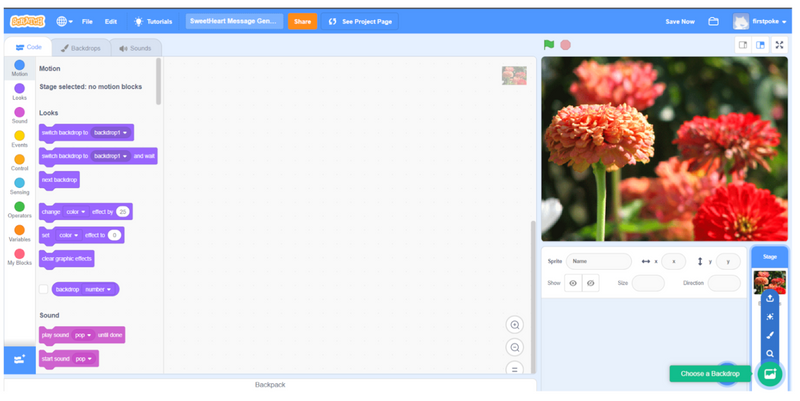800x401 pixels.
Task: Enter full screen stage mode
Action: [x=779, y=45]
